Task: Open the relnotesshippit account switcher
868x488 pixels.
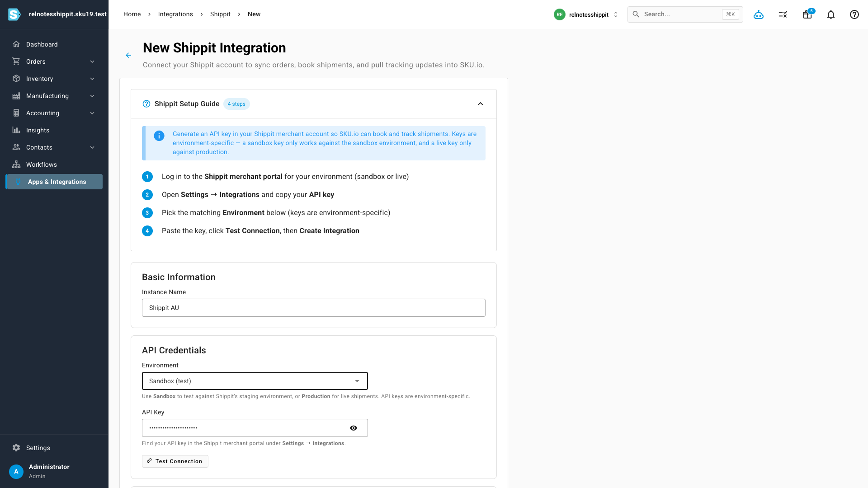Action: 586,14
